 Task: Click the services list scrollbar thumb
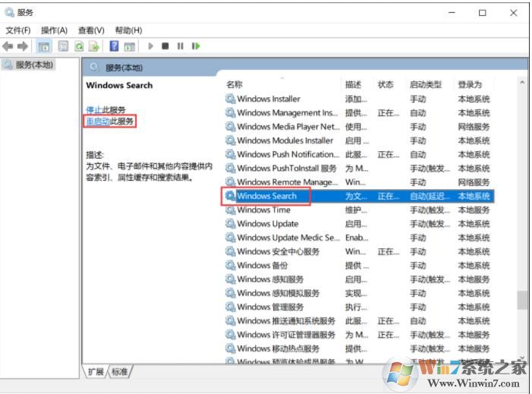[522, 300]
